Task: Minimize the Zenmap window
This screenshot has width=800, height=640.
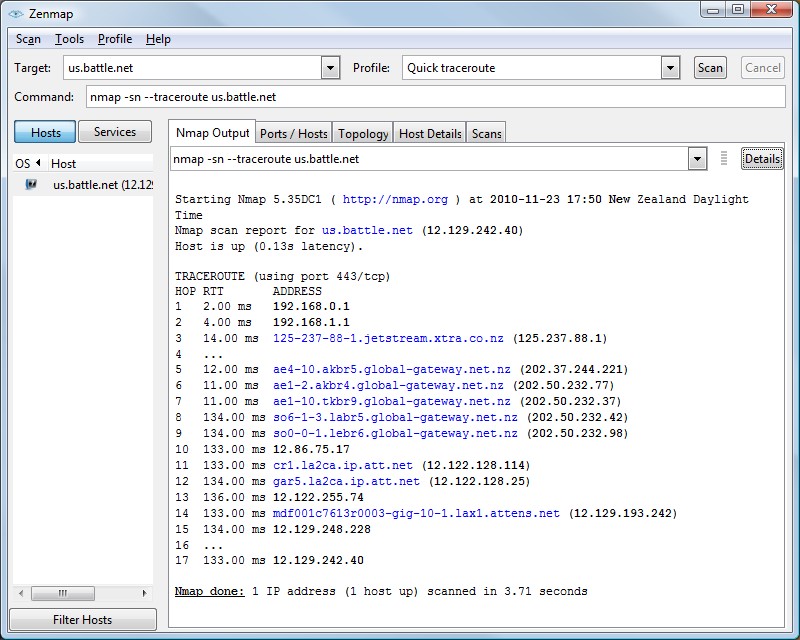Action: tap(713, 10)
